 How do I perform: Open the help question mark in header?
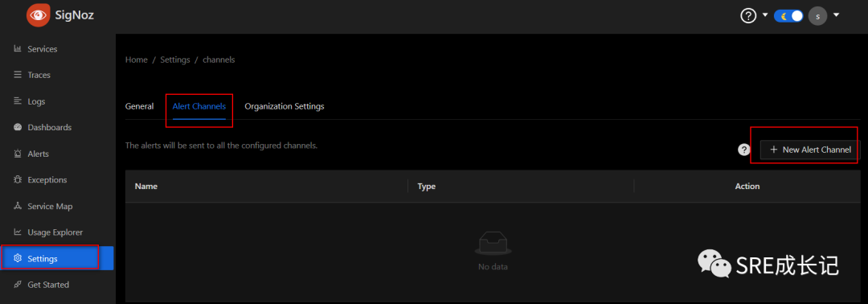[748, 16]
